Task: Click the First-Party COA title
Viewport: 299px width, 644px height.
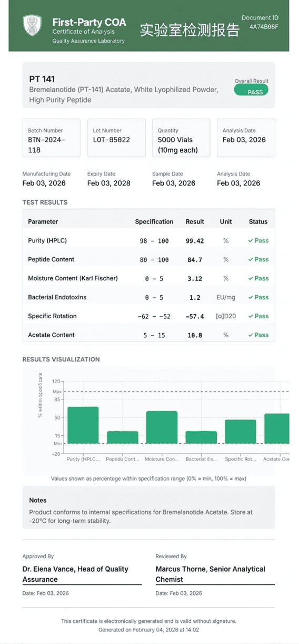Action: click(89, 22)
